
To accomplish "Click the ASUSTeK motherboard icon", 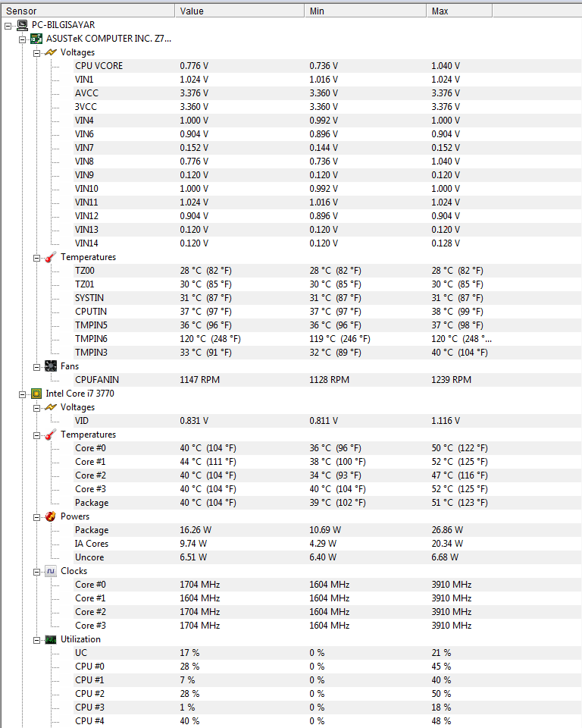I will [x=36, y=39].
